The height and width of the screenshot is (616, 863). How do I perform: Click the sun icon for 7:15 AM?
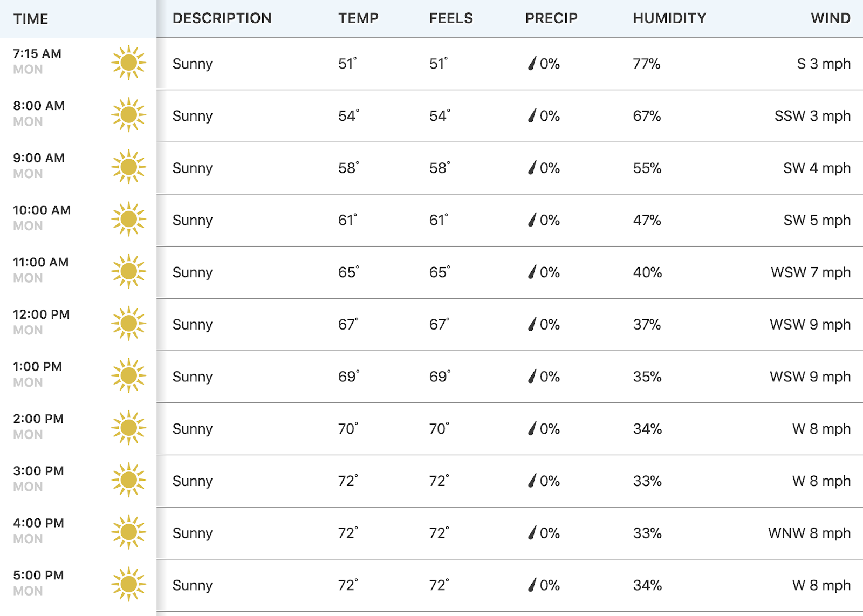click(128, 63)
